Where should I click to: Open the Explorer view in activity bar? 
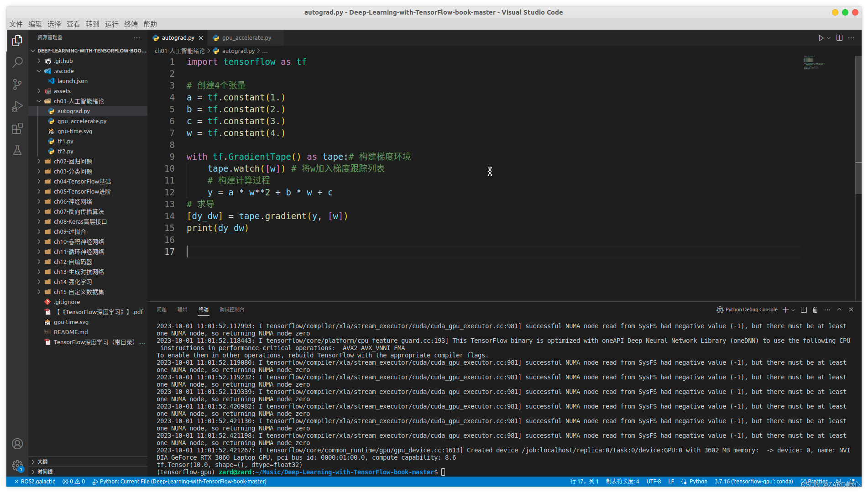[x=17, y=41]
